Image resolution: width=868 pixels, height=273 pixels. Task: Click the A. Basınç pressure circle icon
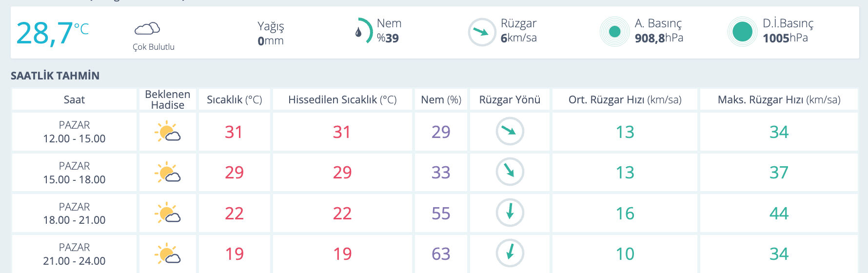[614, 32]
